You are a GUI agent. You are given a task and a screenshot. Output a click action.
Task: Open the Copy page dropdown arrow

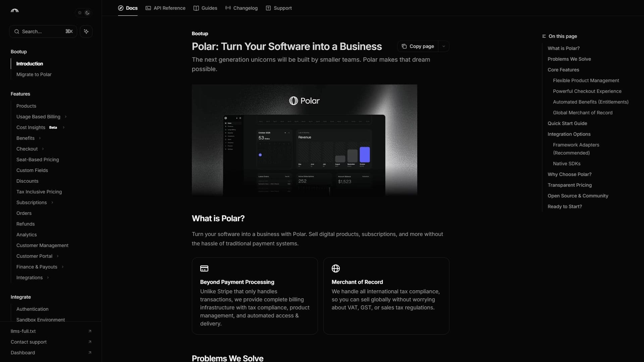coord(443,46)
